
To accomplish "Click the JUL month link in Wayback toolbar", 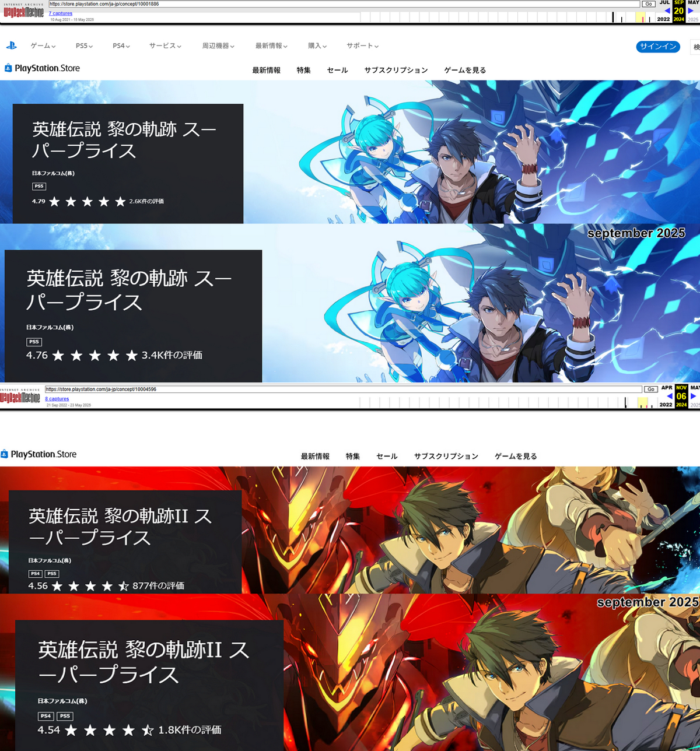I will pyautogui.click(x=664, y=2).
